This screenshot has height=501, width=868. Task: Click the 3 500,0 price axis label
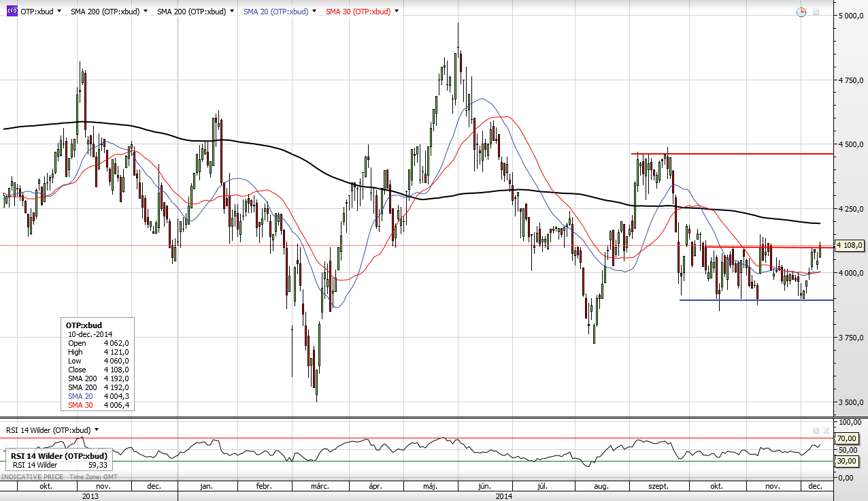[x=852, y=402]
